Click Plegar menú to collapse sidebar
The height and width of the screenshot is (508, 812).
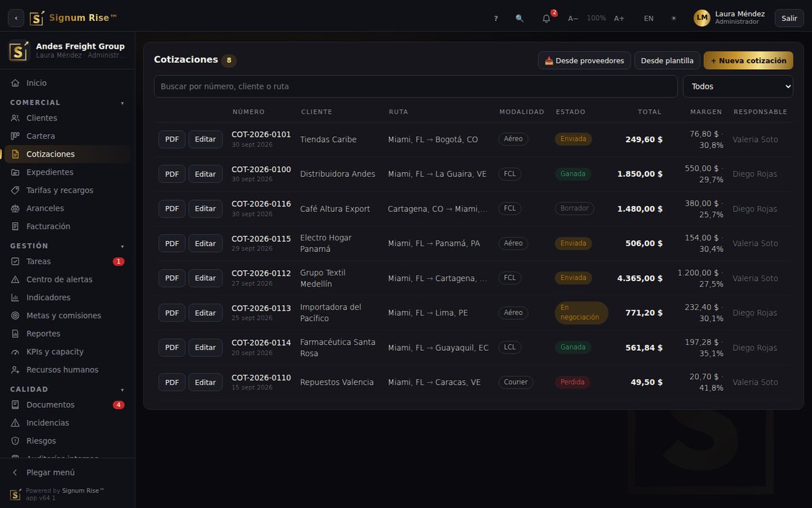pos(68,472)
